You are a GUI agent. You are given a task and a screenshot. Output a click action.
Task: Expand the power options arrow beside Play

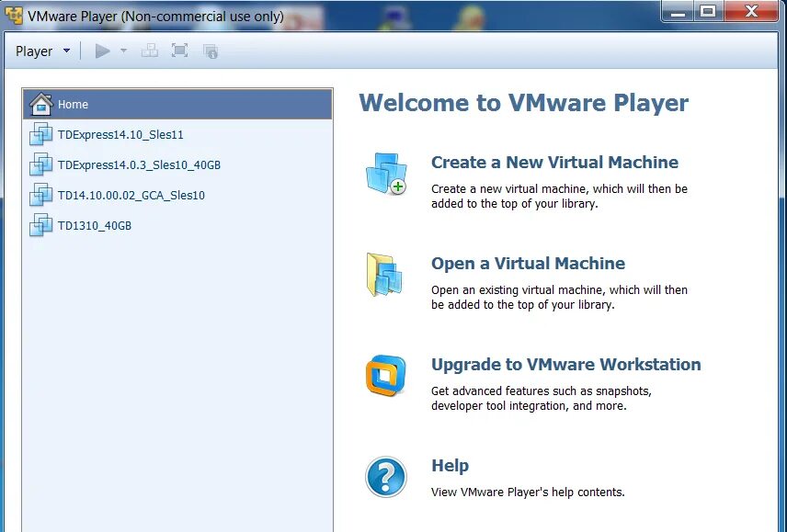(123, 51)
